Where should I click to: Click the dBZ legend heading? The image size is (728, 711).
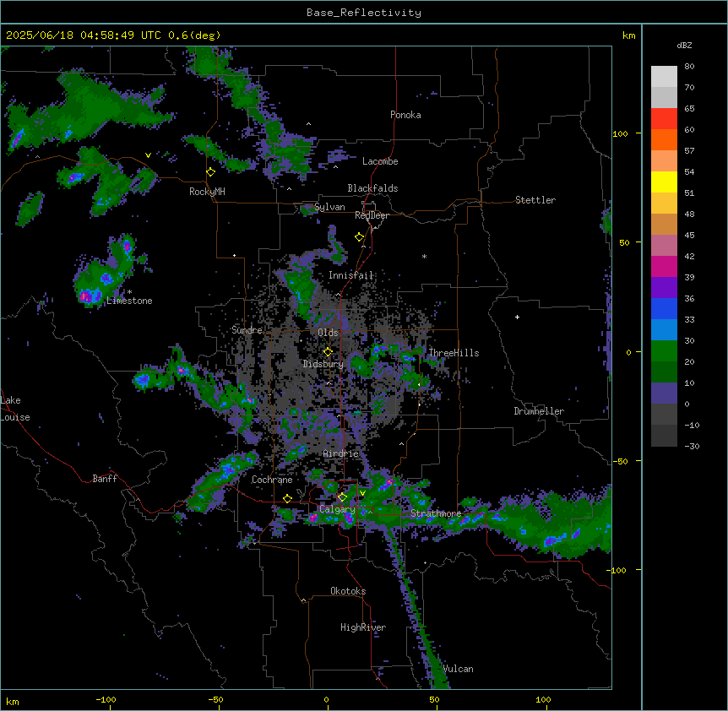click(x=684, y=46)
